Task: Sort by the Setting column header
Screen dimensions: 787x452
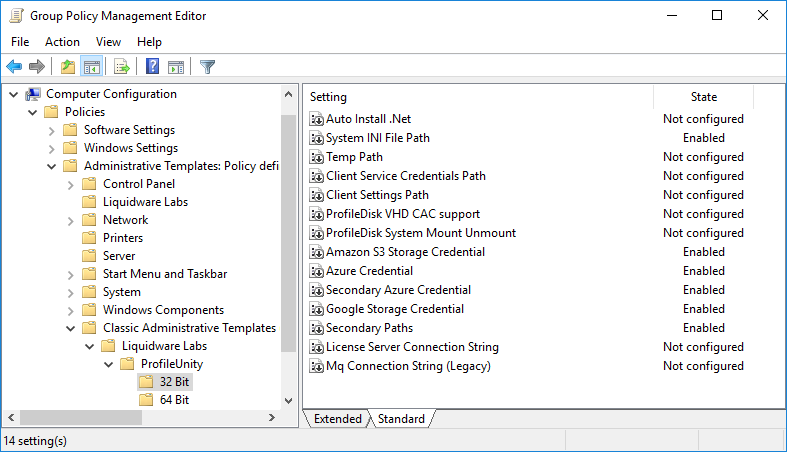Action: (478, 97)
